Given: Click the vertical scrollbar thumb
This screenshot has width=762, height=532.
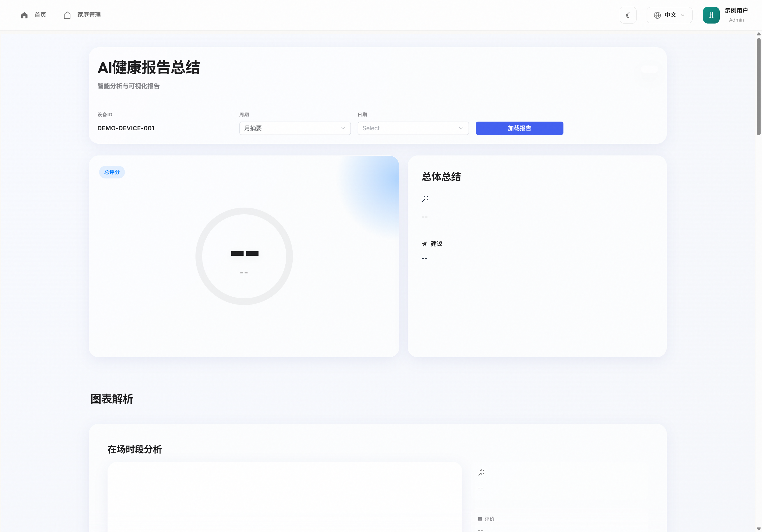Looking at the screenshot, I should tap(758, 87).
